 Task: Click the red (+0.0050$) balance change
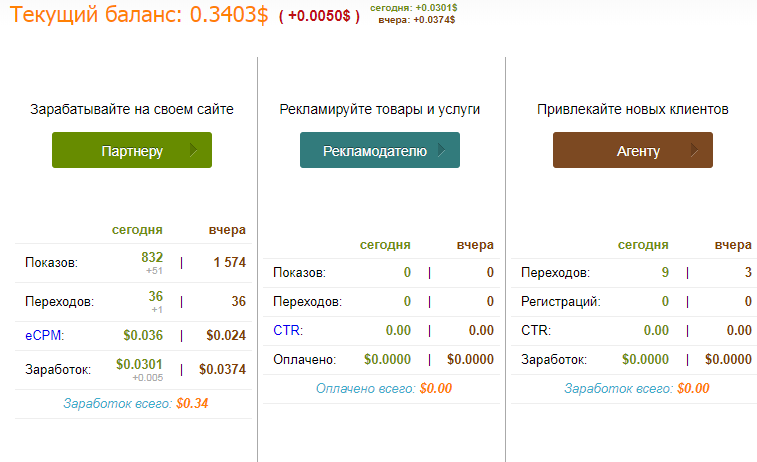tap(318, 17)
